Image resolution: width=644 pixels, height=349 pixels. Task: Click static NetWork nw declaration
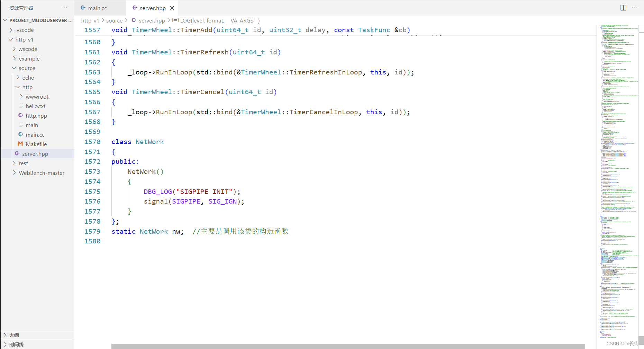(147, 231)
